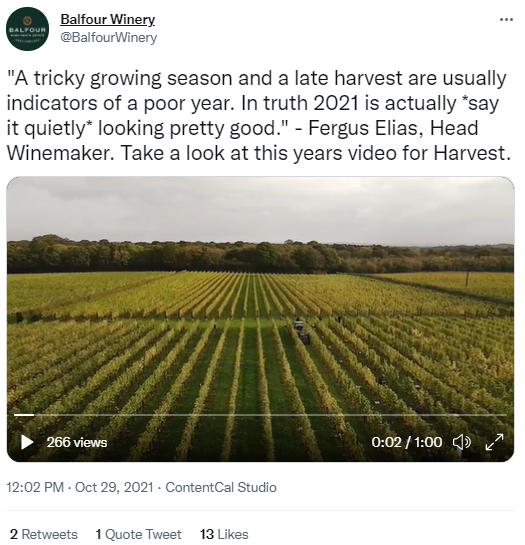Click the cloudy sky area of the video
This screenshot has width=525, height=545.
click(x=260, y=209)
